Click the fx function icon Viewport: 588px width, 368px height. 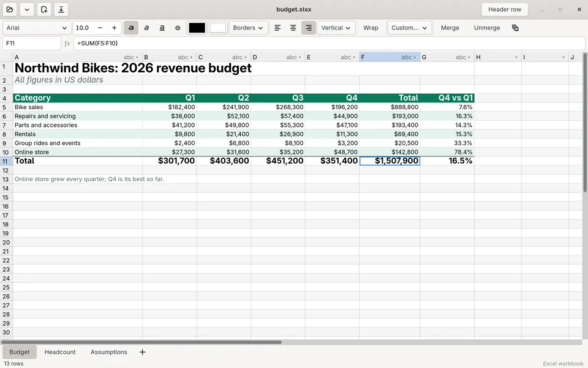67,44
